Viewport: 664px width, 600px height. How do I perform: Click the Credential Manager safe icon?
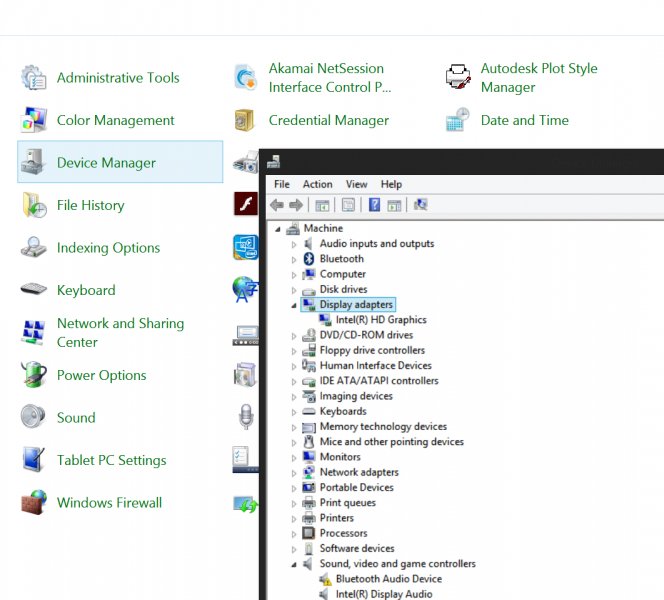(245, 120)
